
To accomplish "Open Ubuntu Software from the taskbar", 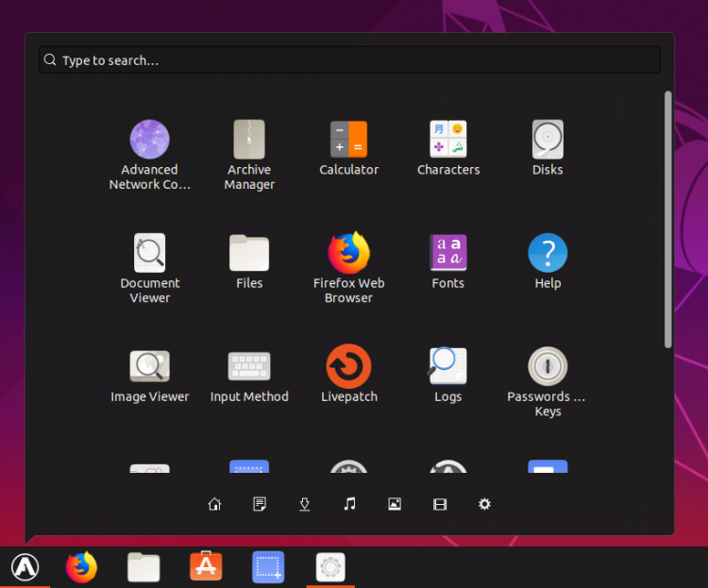I will click(x=206, y=566).
